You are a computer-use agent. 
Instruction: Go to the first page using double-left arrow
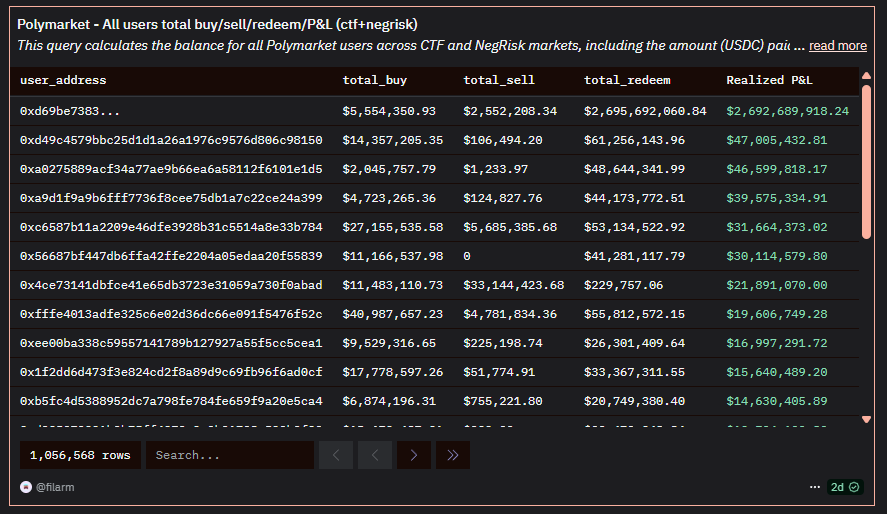[336, 455]
